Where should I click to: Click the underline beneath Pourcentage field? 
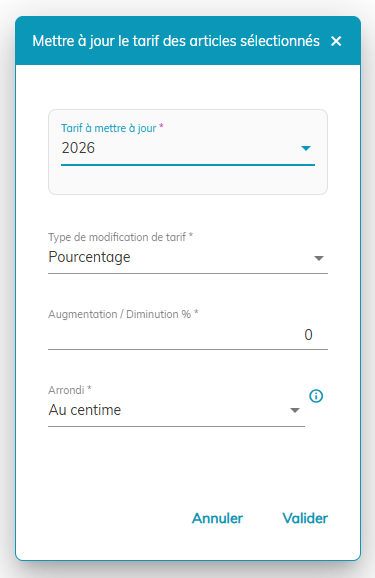point(188,274)
